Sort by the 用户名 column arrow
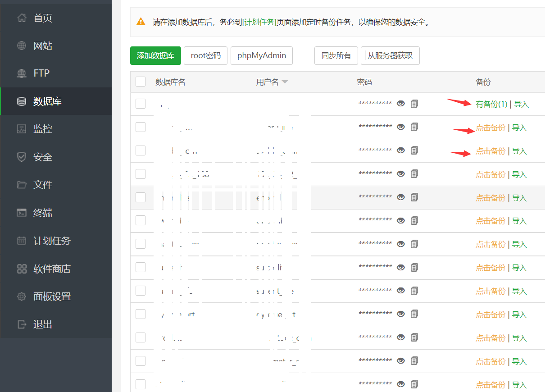Viewport: 545px width, 392px height. click(x=285, y=82)
